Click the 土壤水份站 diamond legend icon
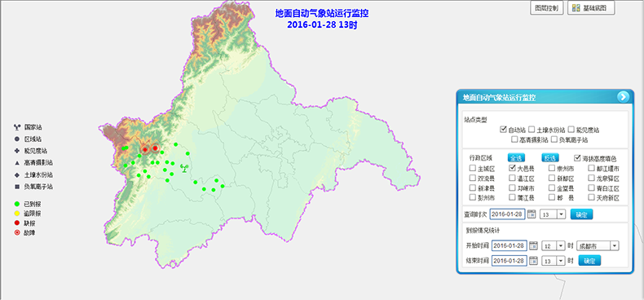Screen dimensions: 644x300 click(x=17, y=174)
